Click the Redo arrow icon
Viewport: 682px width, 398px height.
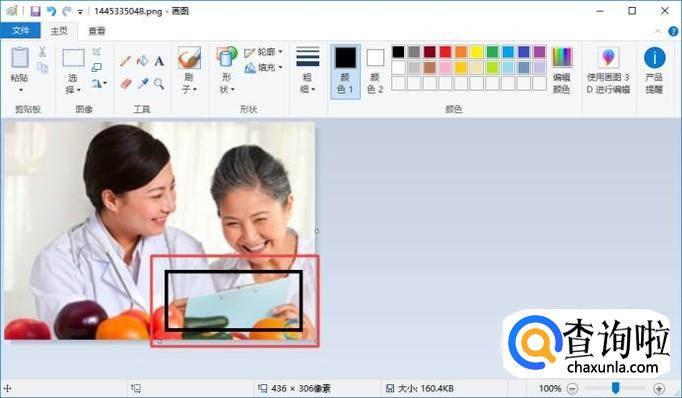(66, 11)
